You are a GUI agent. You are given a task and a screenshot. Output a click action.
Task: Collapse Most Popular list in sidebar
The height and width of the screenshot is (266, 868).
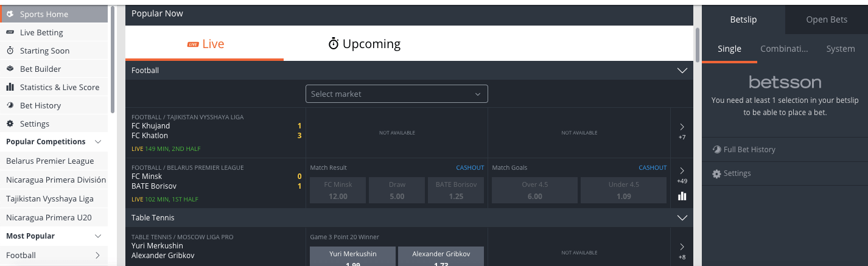pos(97,236)
